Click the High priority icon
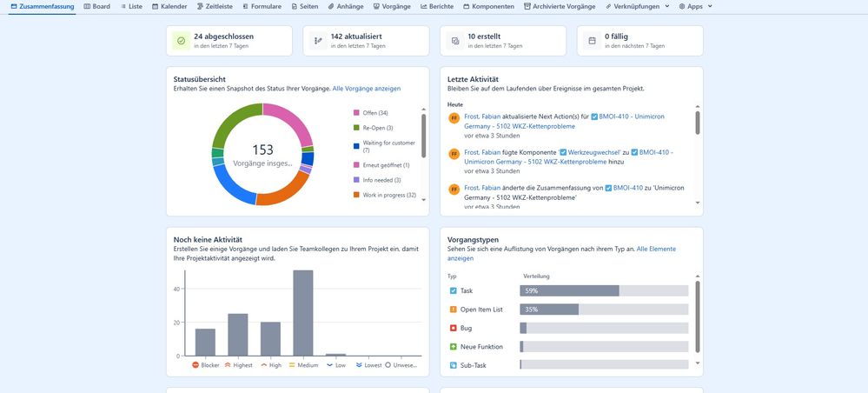The image size is (868, 393). point(263,364)
